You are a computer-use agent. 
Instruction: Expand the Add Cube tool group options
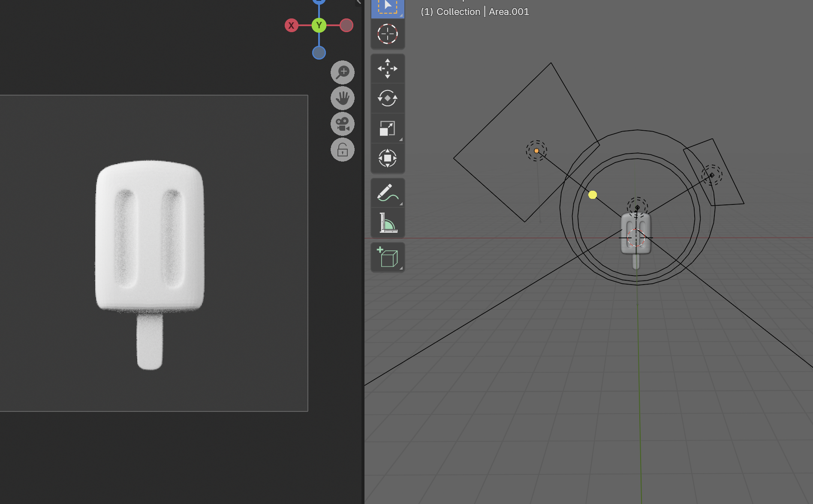click(x=402, y=268)
